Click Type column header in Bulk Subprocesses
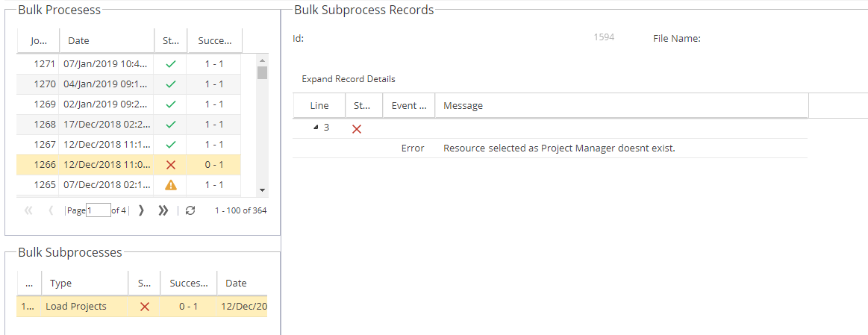868x335 pixels. 84,283
